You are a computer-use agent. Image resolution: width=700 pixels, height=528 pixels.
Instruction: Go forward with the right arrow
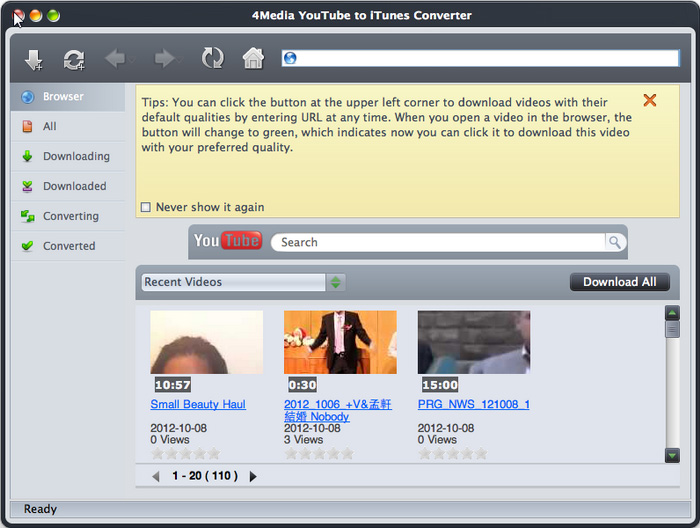point(164,59)
